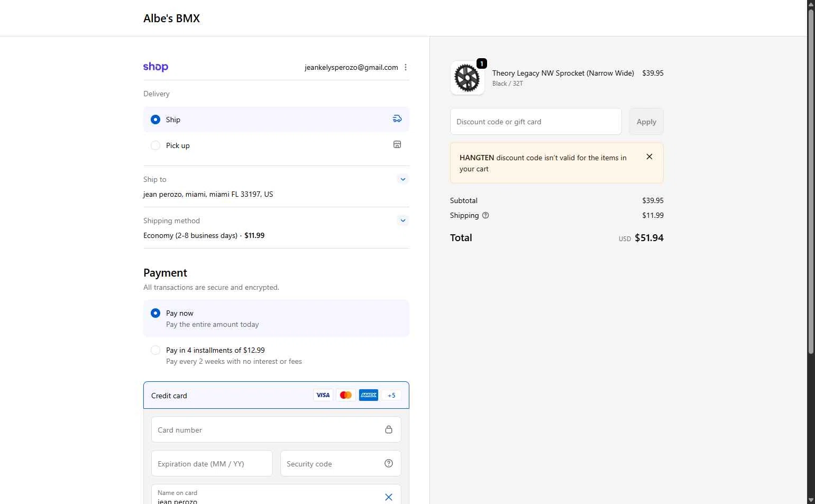The image size is (815, 504).
Task: Focus the Security code field
Action: click(x=341, y=463)
